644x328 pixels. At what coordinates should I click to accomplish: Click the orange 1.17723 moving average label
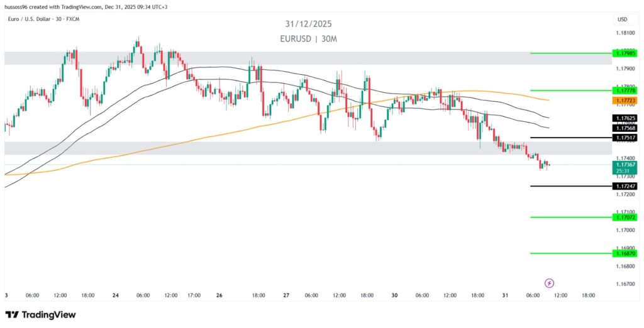click(626, 100)
